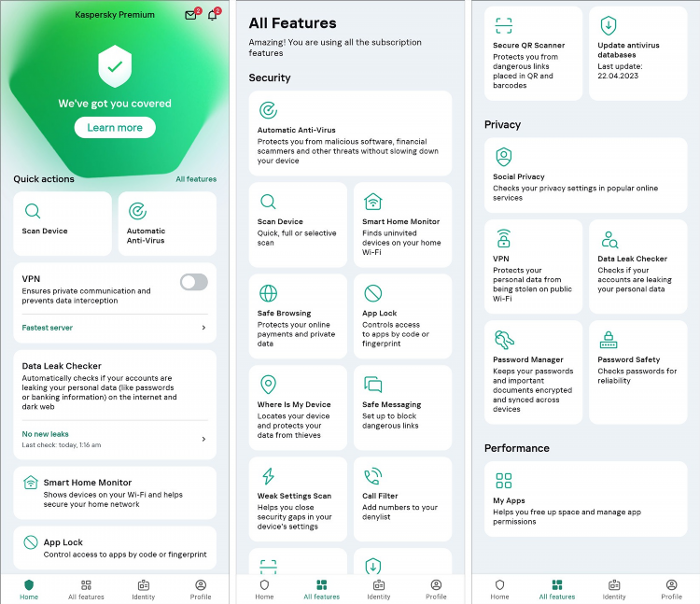The height and width of the screenshot is (604, 700).
Task: Open Password Safety icon
Action: 608,340
